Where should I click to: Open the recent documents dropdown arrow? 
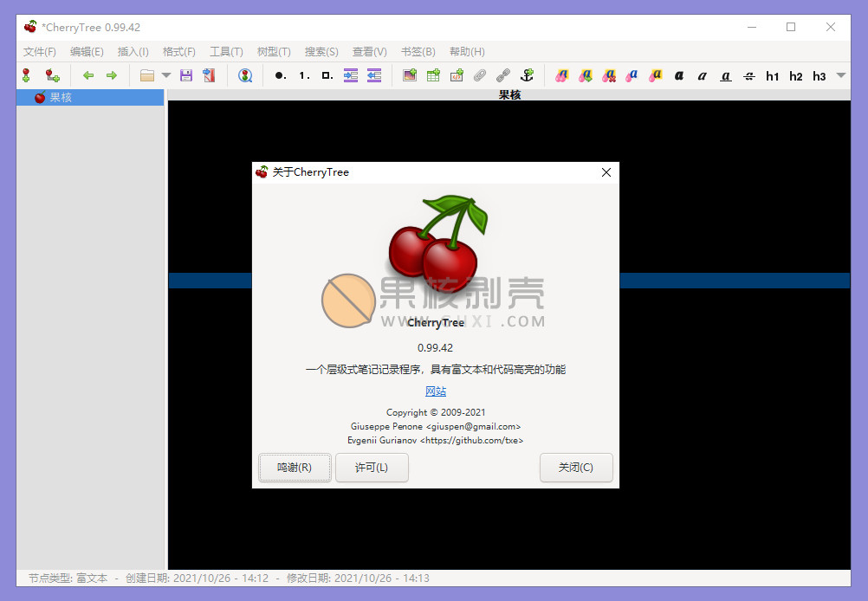coord(165,75)
